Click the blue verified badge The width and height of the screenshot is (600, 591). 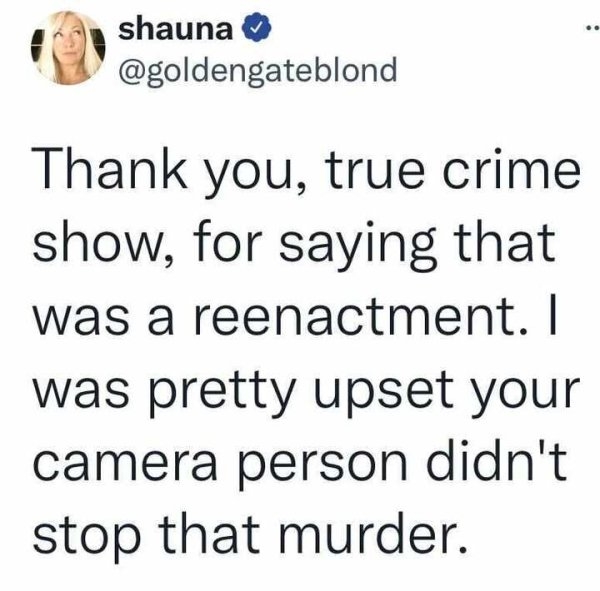(256, 28)
